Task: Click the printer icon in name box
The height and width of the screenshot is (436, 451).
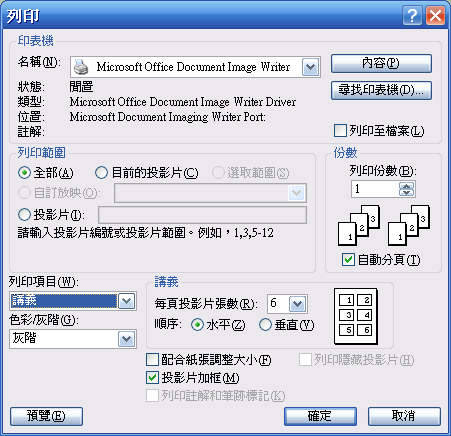Action: (81, 67)
